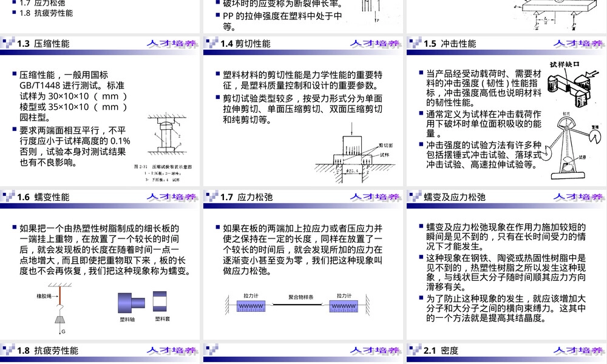
Task: Click the '试样' label in shear diagram
Action: point(384,155)
